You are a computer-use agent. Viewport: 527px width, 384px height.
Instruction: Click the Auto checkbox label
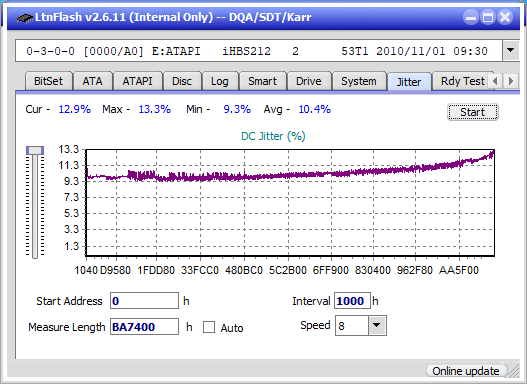pos(232,328)
